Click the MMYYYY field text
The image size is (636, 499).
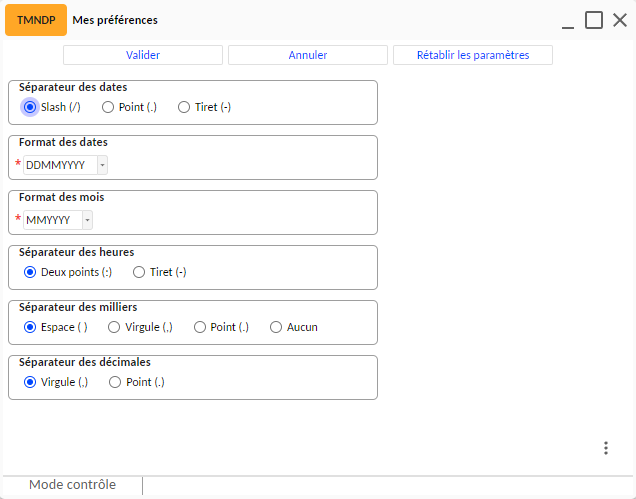pyautogui.click(x=48, y=220)
